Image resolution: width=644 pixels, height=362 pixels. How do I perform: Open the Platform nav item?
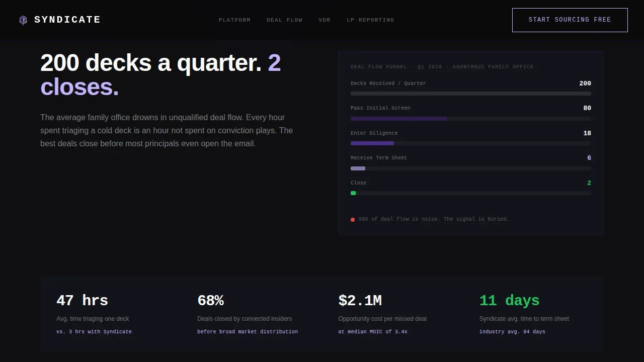point(234,20)
